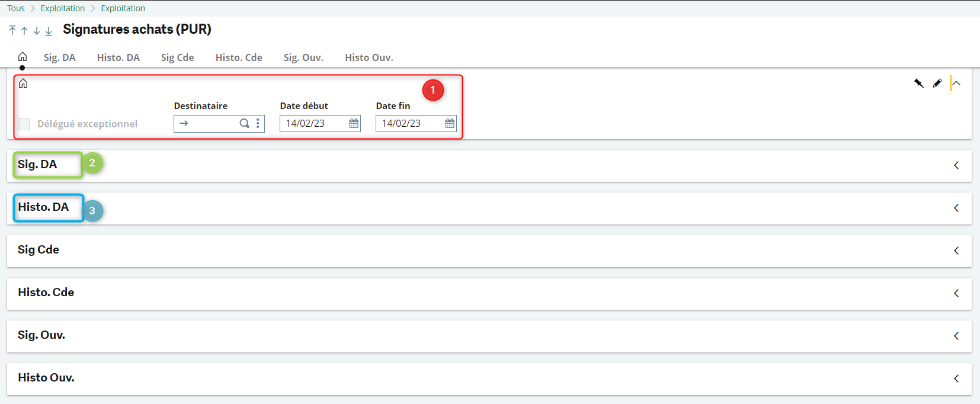Viewport: 980px width, 404px height.
Task: Open Date fin calendar picker
Action: 450,123
